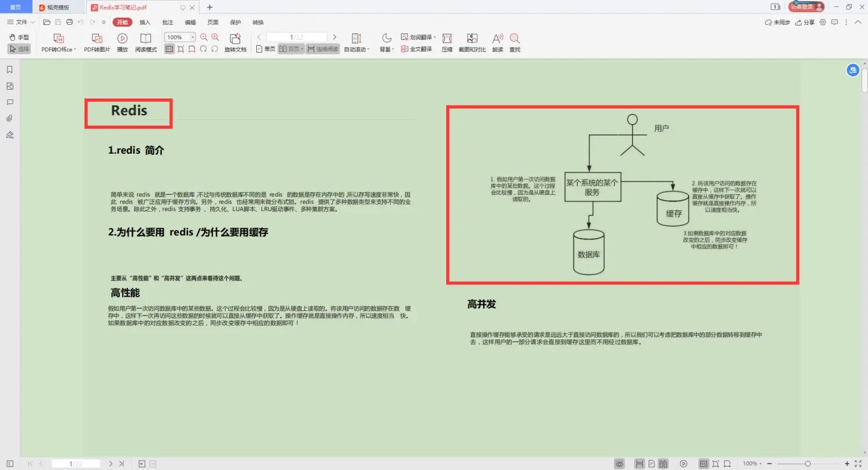Open the 文件 file menu
Image resolution: width=868 pixels, height=470 pixels.
pos(21,22)
